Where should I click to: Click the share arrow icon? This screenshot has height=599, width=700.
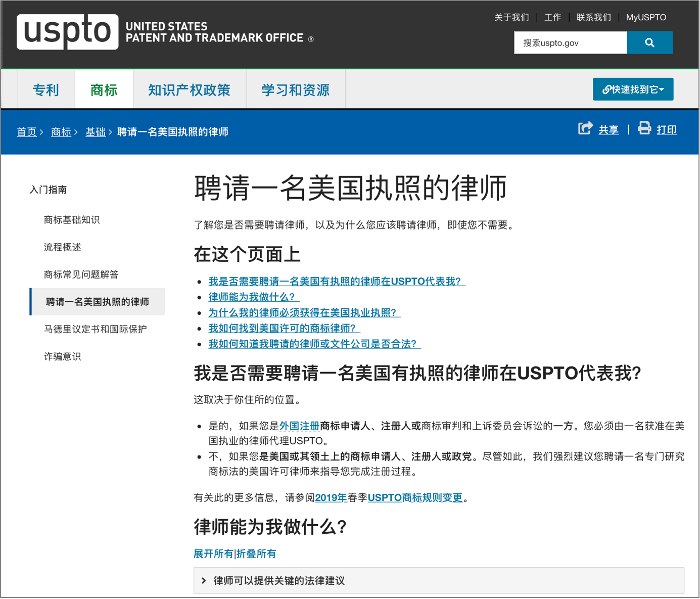pyautogui.click(x=585, y=128)
